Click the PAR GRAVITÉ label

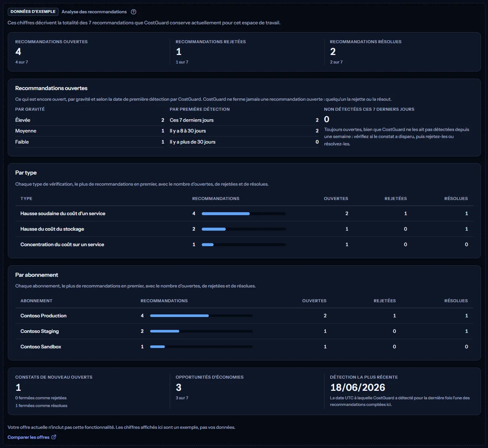coord(30,109)
